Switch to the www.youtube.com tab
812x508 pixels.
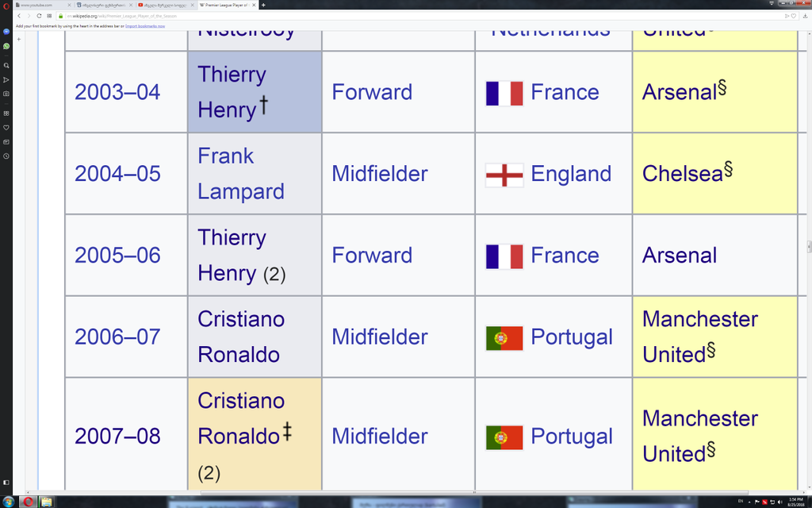(x=40, y=5)
